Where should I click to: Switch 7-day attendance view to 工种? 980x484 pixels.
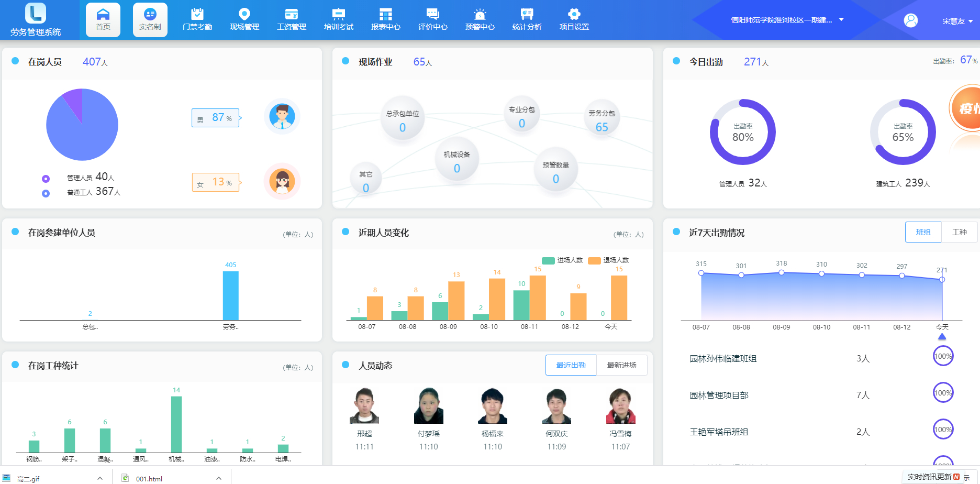[x=959, y=232]
